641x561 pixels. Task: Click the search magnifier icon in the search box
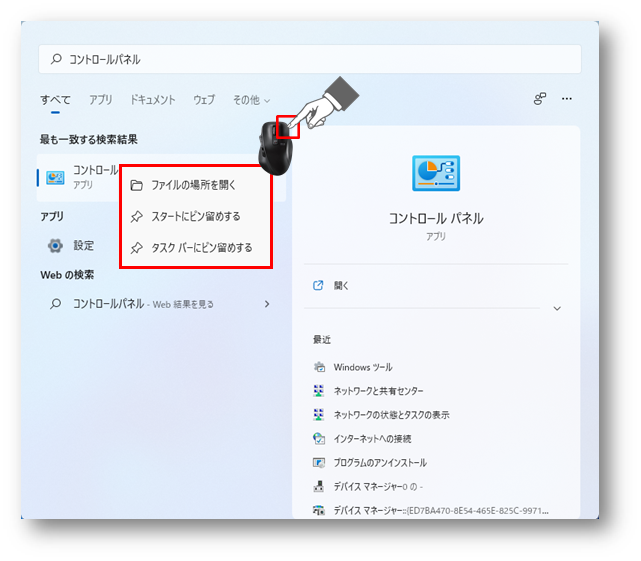coord(56,59)
